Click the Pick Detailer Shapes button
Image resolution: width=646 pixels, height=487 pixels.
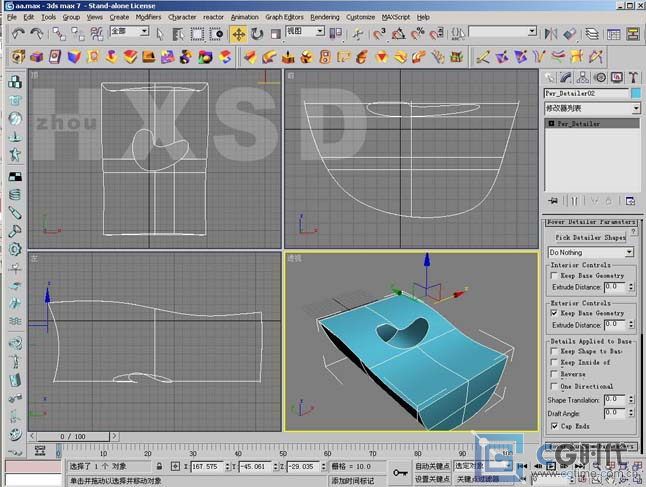(590, 238)
